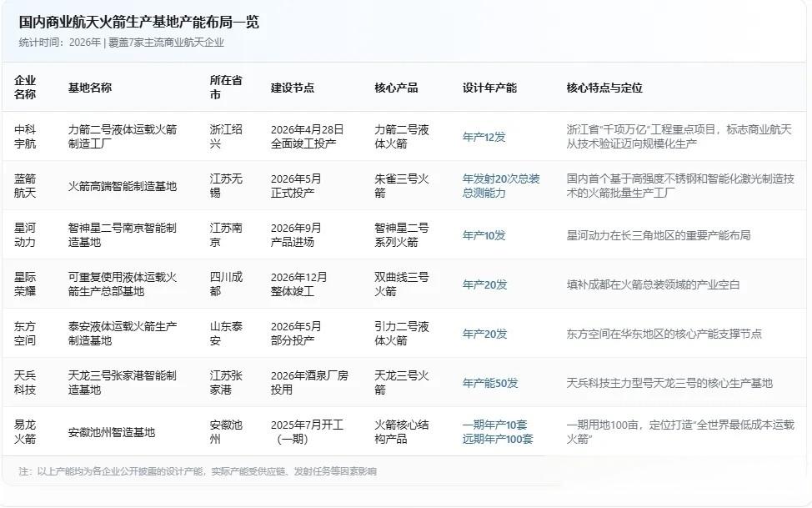The width and height of the screenshot is (812, 508).
Task: Click the footnote 注：以上产能均为各企业公开披露
Action: coord(198,471)
